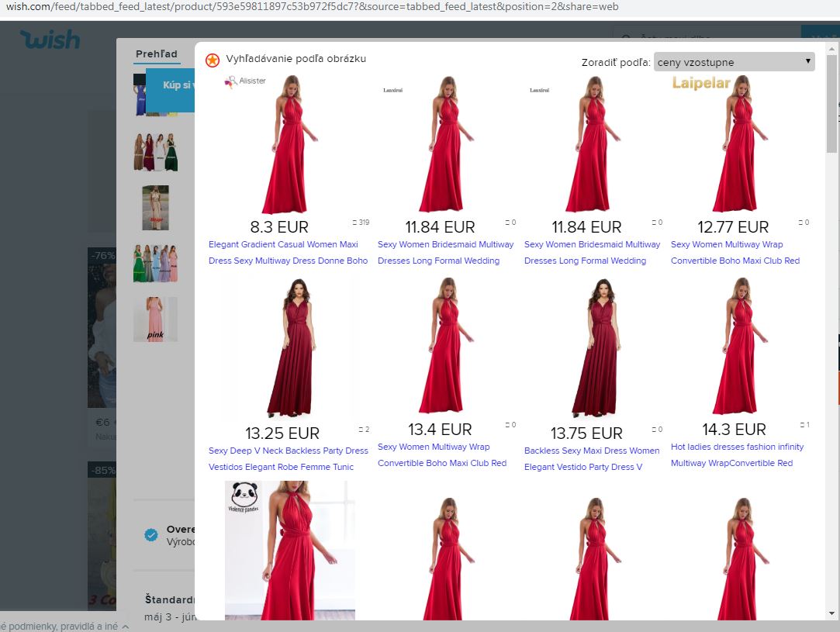The height and width of the screenshot is (632, 840).
Task: Switch to the Prehľad tab
Action: tap(156, 54)
